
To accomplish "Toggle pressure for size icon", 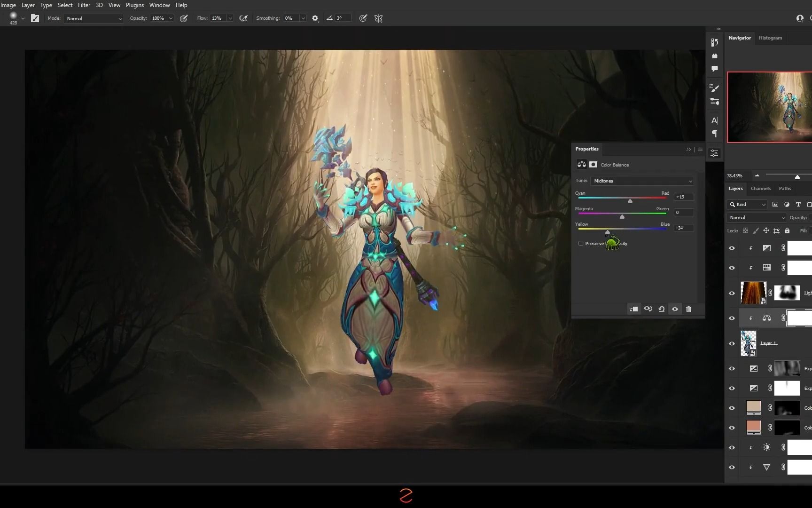I will point(363,18).
